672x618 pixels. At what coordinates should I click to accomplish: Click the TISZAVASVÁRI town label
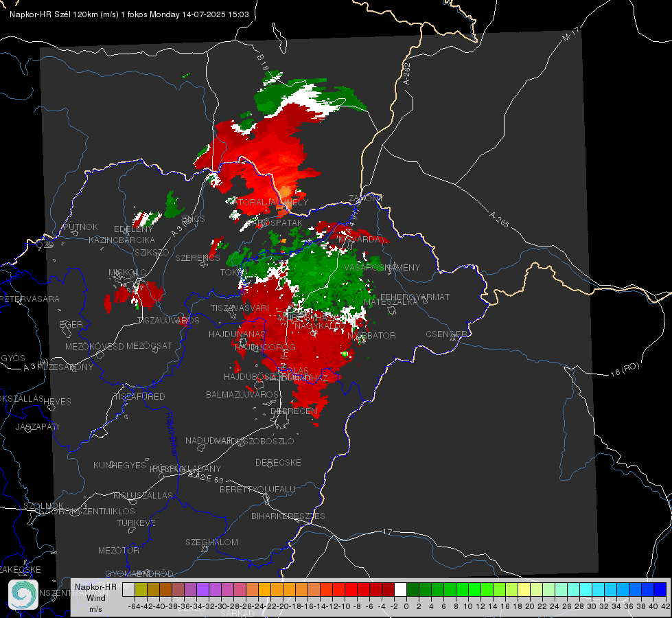[x=240, y=308]
